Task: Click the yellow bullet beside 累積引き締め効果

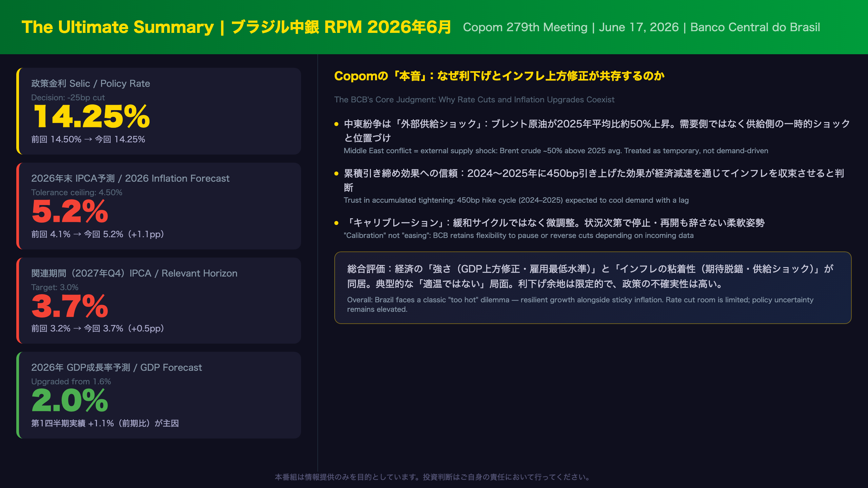Action: pyautogui.click(x=336, y=174)
